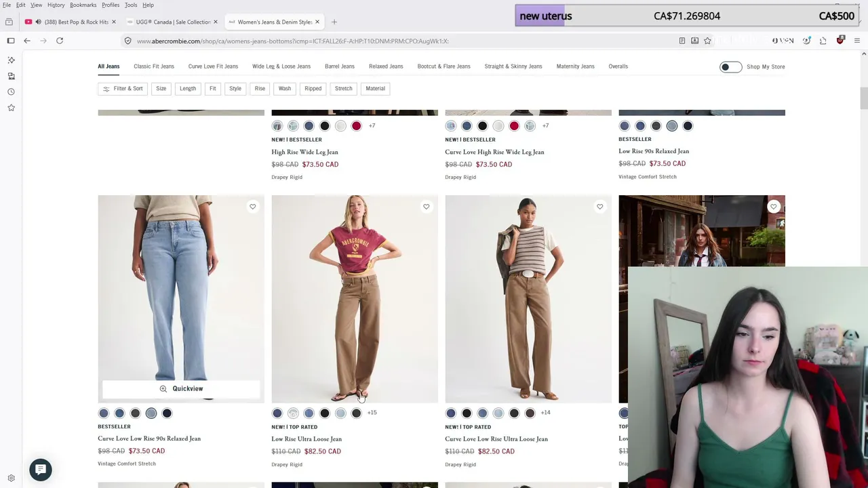This screenshot has width=868, height=488.
Task: Reload the Abercrombie page
Action: click(60, 41)
